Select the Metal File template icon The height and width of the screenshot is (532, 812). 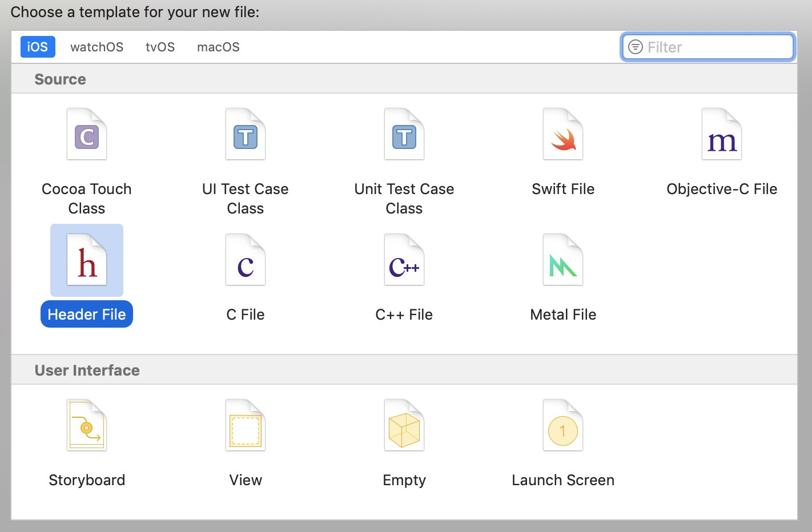[x=563, y=260]
